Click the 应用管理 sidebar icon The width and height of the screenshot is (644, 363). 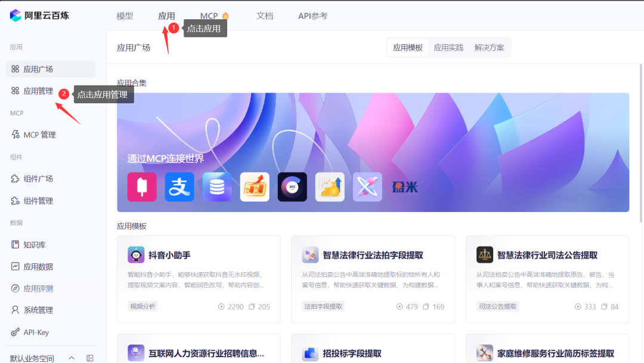(x=15, y=91)
